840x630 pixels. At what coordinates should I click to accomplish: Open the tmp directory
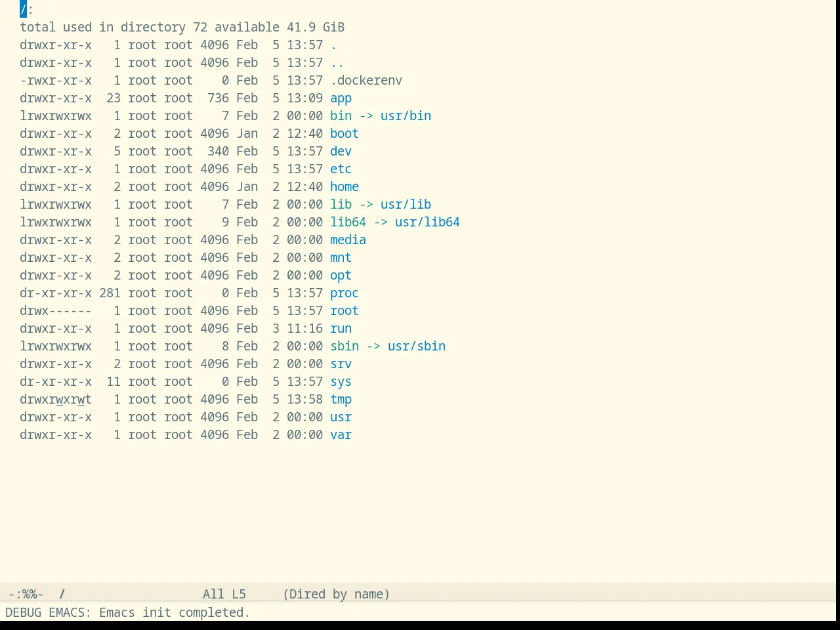pyautogui.click(x=341, y=400)
